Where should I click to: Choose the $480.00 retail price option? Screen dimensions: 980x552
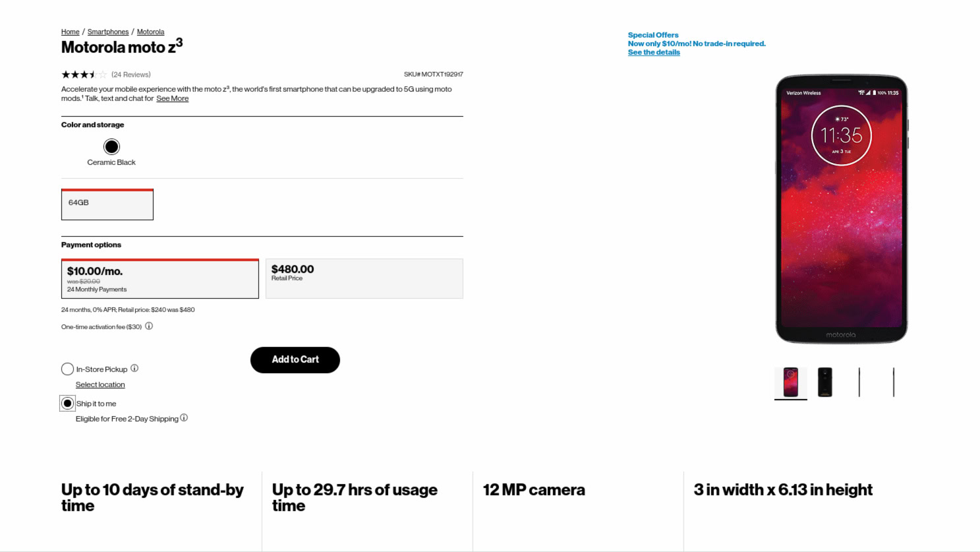click(x=364, y=278)
